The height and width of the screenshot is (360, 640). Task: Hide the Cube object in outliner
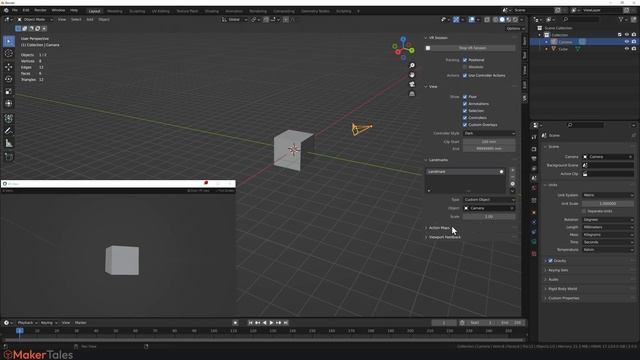coord(627,49)
